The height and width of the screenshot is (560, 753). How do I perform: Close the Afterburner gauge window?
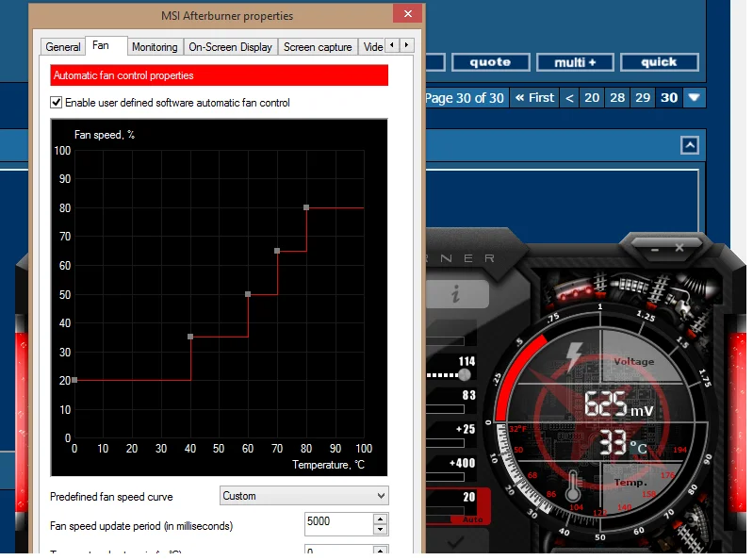tap(679, 248)
